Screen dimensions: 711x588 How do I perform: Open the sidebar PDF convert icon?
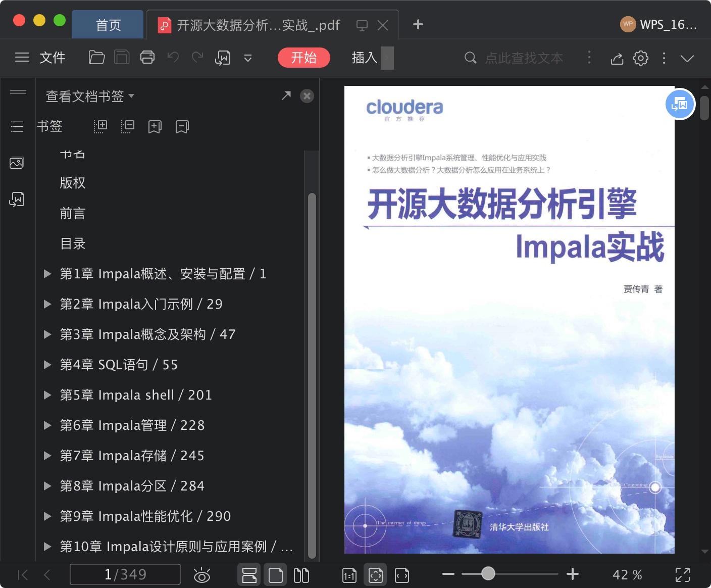(x=17, y=200)
